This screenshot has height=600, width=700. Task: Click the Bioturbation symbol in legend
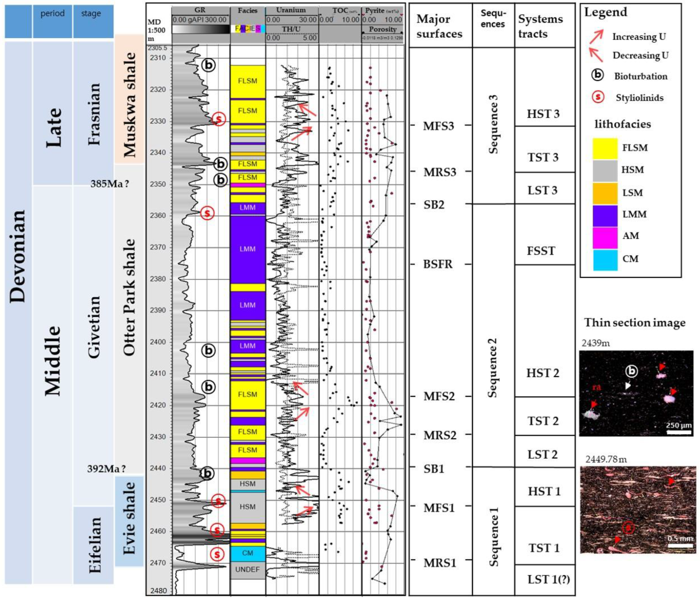pos(597,75)
